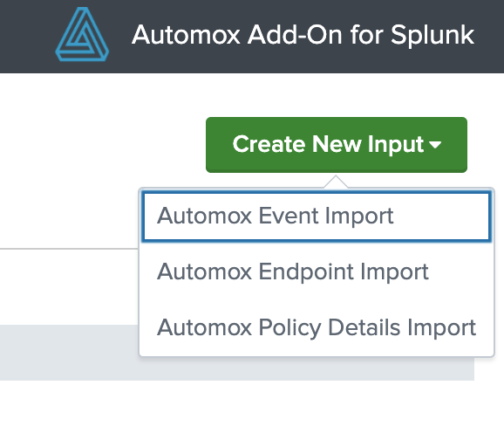Select Automox Event Import from the menu
The height and width of the screenshot is (426, 504).
(x=317, y=216)
